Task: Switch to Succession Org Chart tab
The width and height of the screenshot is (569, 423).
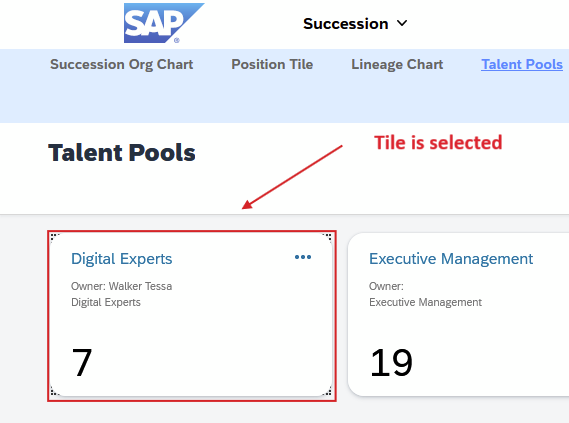Action: coord(122,65)
